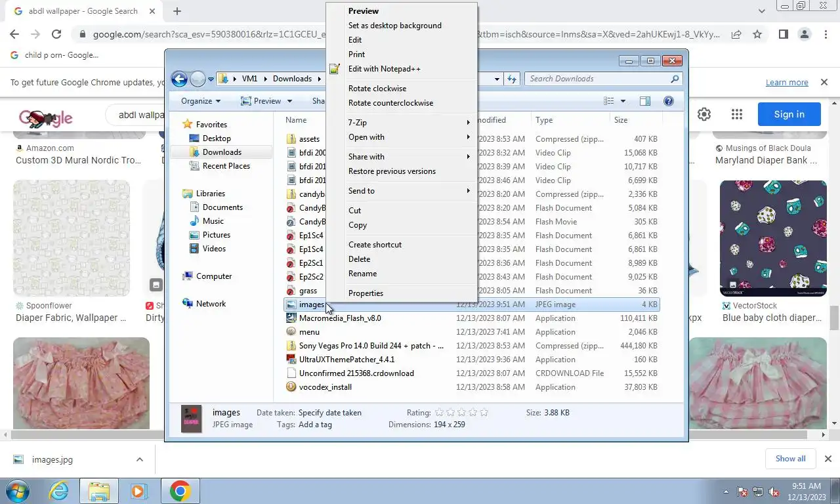Select the Pictures library
Screen dimensions: 840x504
point(217,235)
